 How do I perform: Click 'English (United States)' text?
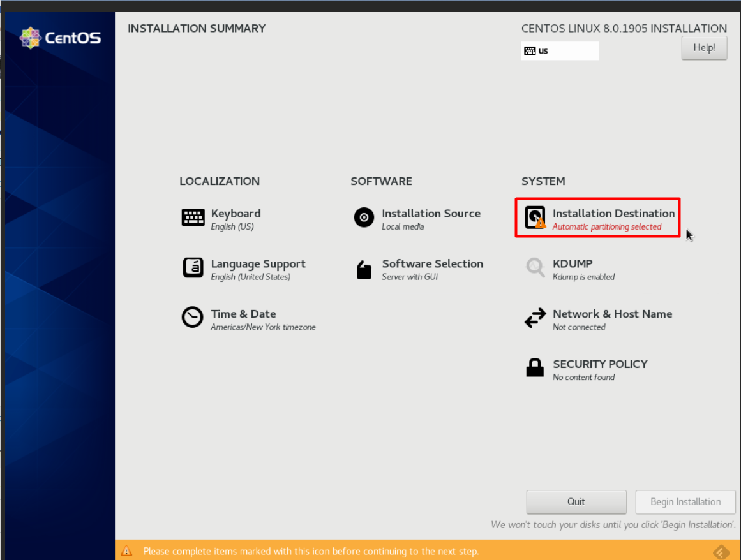(x=250, y=277)
